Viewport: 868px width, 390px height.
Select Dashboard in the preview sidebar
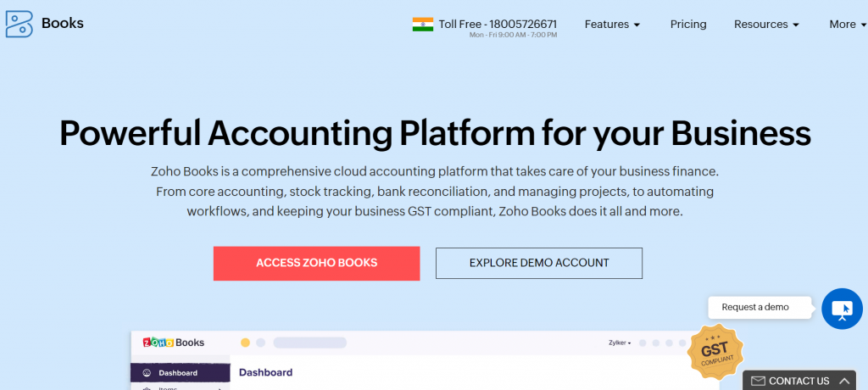coord(180,373)
